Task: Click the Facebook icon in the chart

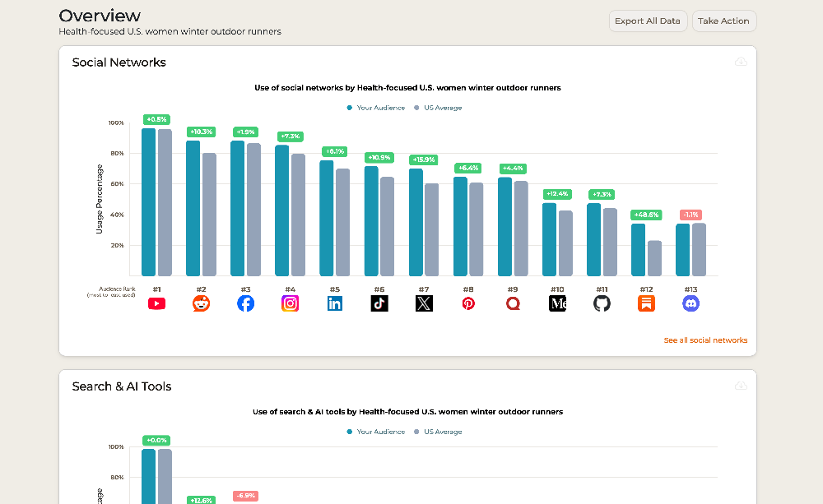Action: 246,303
